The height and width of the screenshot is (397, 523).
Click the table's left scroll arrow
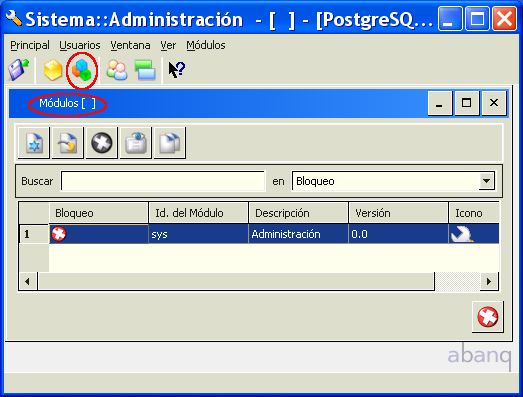(28, 282)
